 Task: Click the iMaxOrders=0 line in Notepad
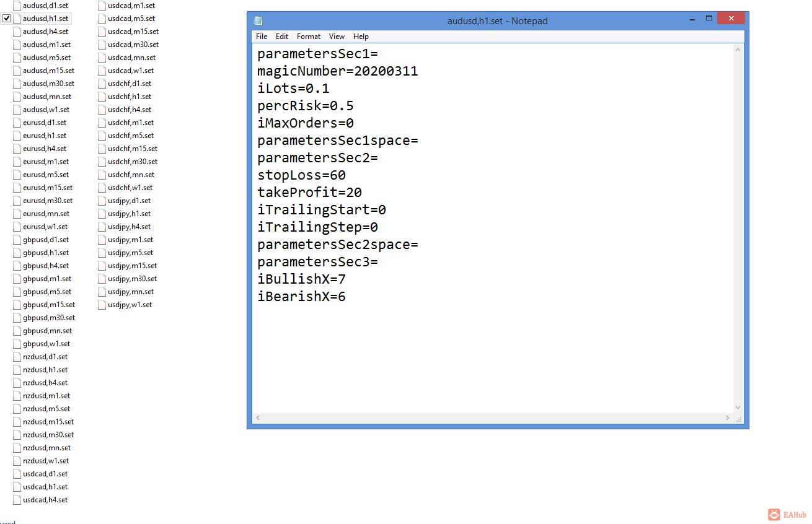[x=306, y=123]
